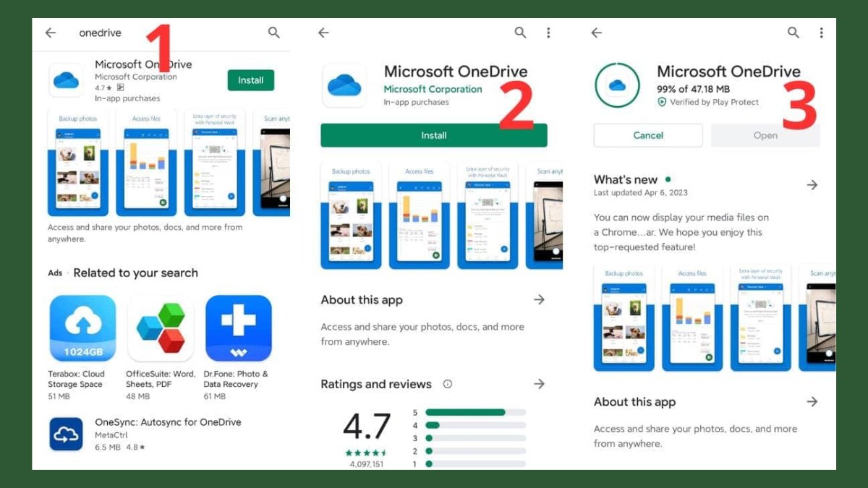
Task: Tap the circular download progress ring
Action: pos(617,85)
